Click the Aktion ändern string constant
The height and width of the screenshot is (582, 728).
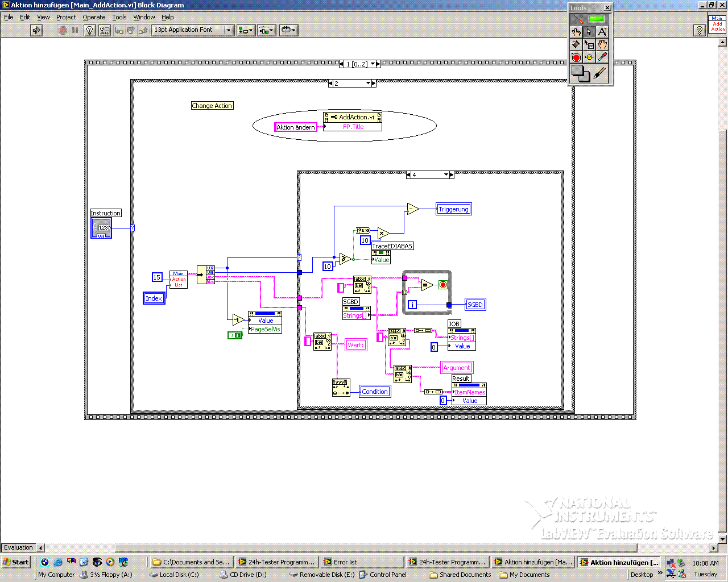pos(296,127)
